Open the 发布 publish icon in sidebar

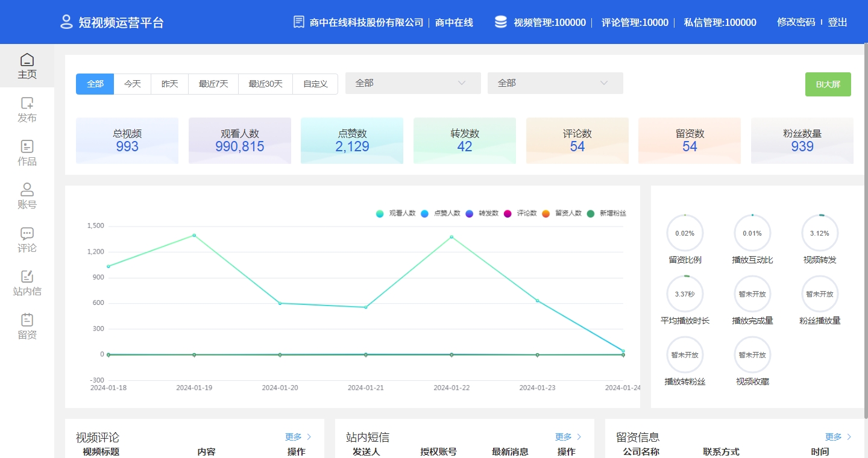(27, 103)
